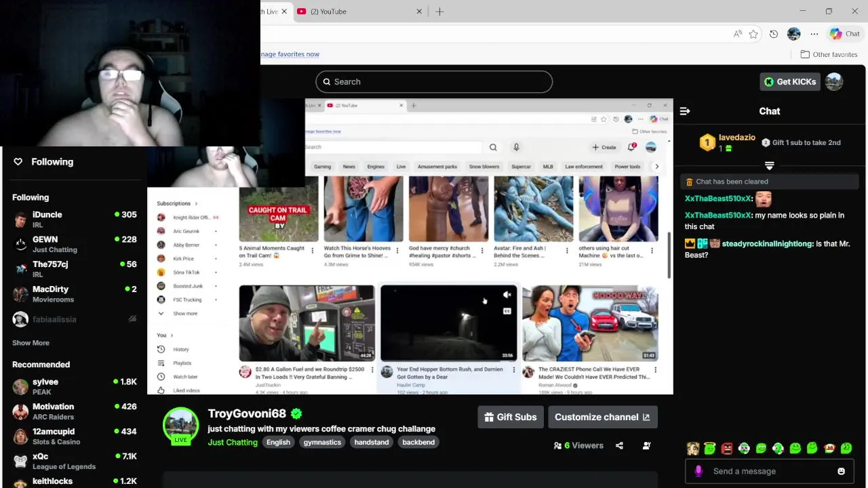The height and width of the screenshot is (488, 868).
Task: Select the Snow blowers chip in streamed YouTube
Action: coord(484,167)
